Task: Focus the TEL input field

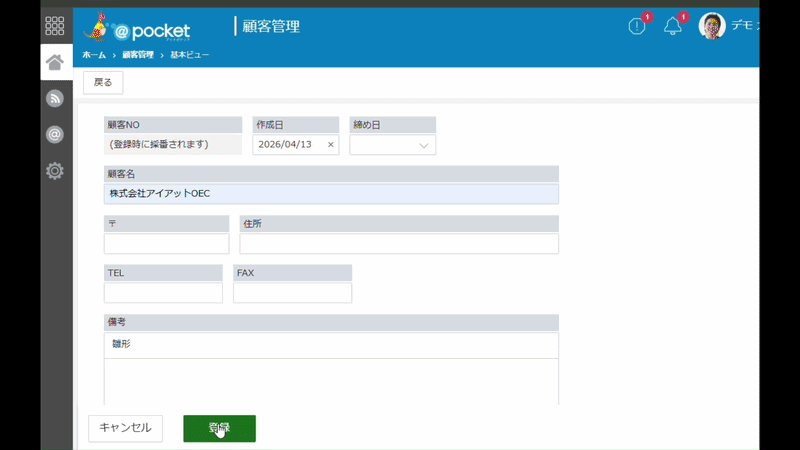Action: 163,293
